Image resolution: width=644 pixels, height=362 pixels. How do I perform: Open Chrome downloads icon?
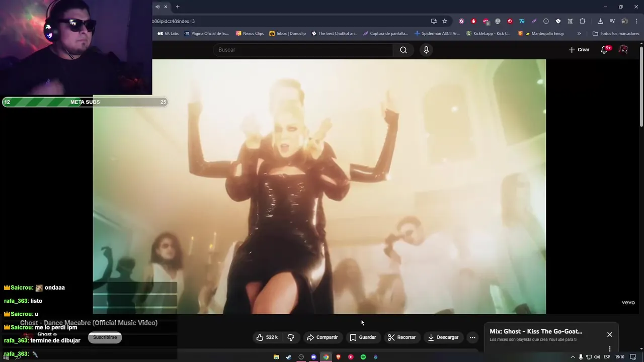pyautogui.click(x=600, y=21)
